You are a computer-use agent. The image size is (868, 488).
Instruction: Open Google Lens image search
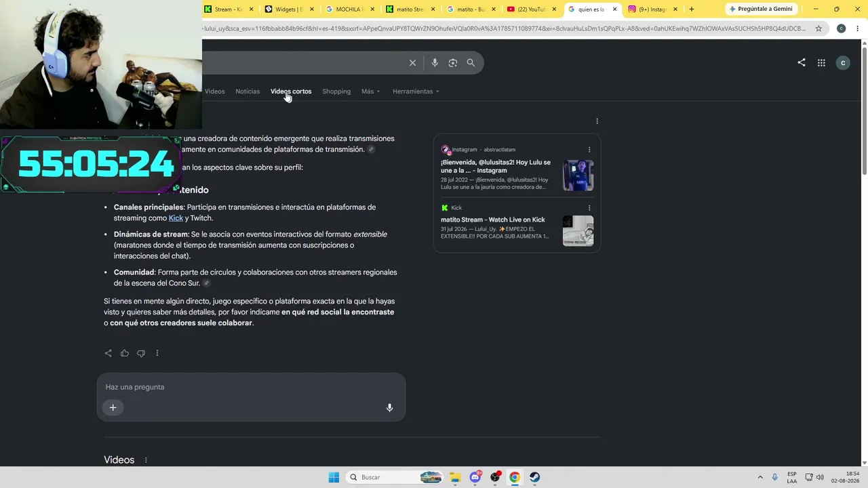pos(453,62)
